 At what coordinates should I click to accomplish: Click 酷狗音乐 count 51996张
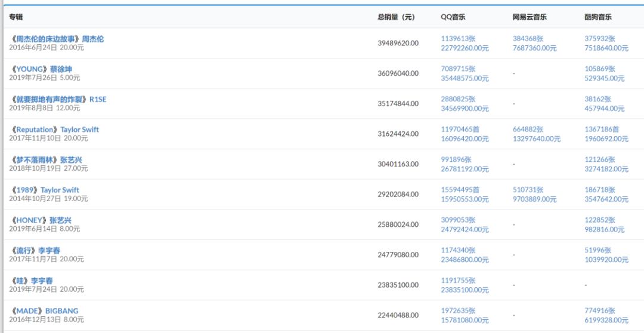click(598, 250)
